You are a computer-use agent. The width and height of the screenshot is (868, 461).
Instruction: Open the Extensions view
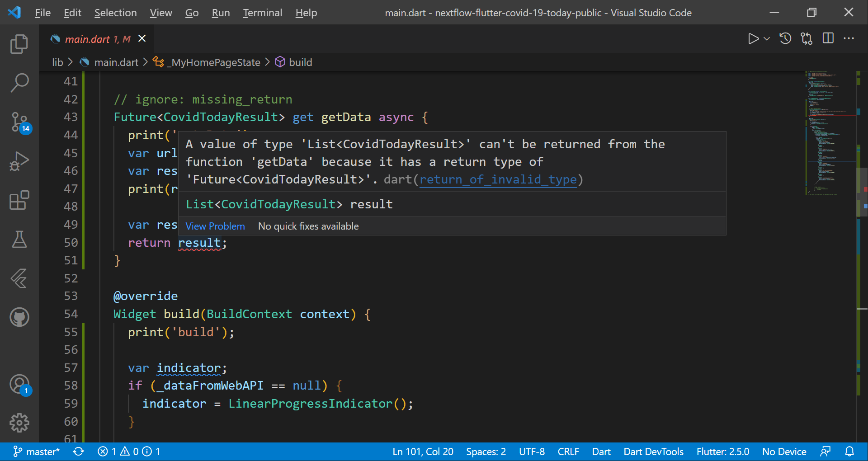click(19, 200)
